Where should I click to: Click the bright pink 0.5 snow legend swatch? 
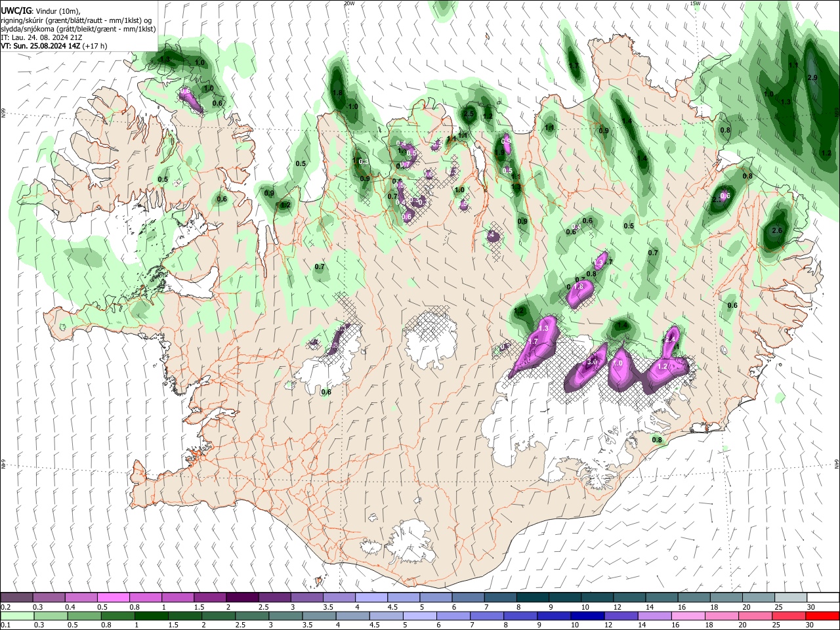(113, 598)
